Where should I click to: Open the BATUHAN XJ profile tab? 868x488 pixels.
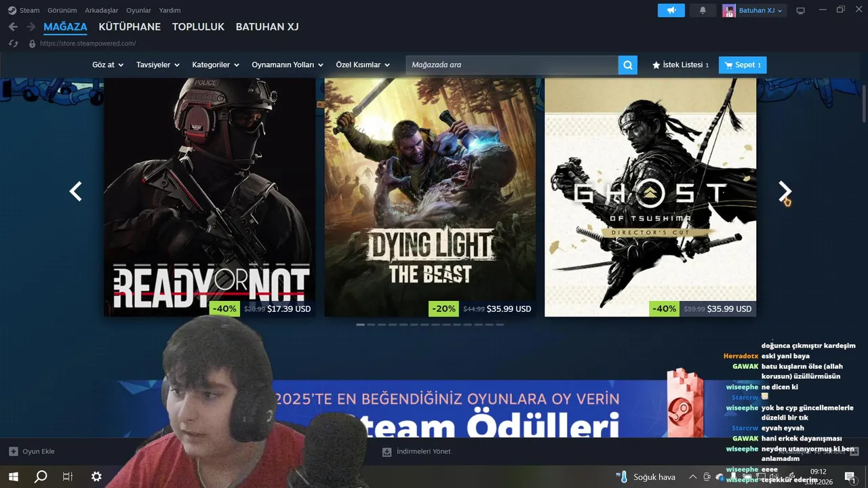tap(267, 27)
